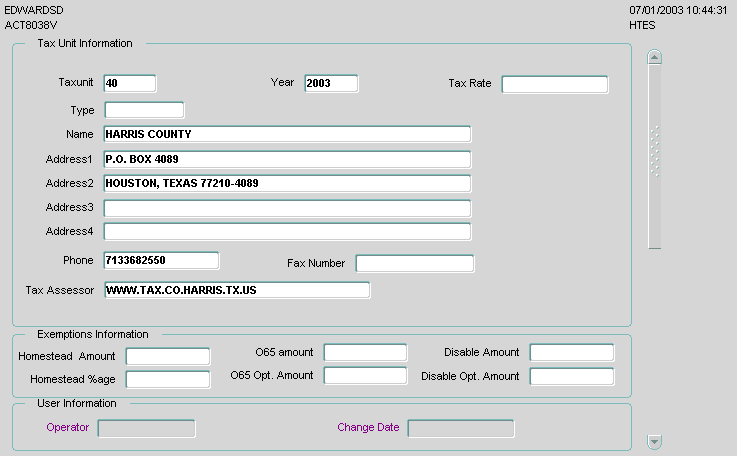Select the Name field with HARRIS COUNTY
Image resolution: width=737 pixels, height=456 pixels.
(x=287, y=134)
